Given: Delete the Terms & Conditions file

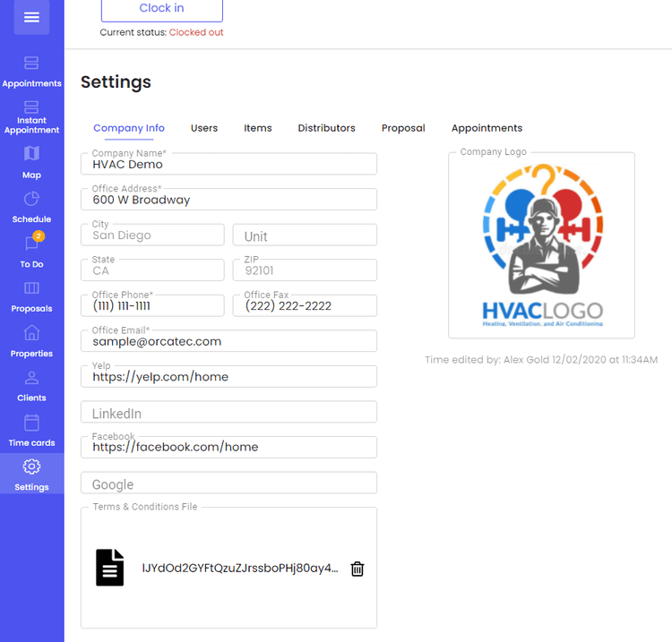Looking at the screenshot, I should click(x=358, y=569).
